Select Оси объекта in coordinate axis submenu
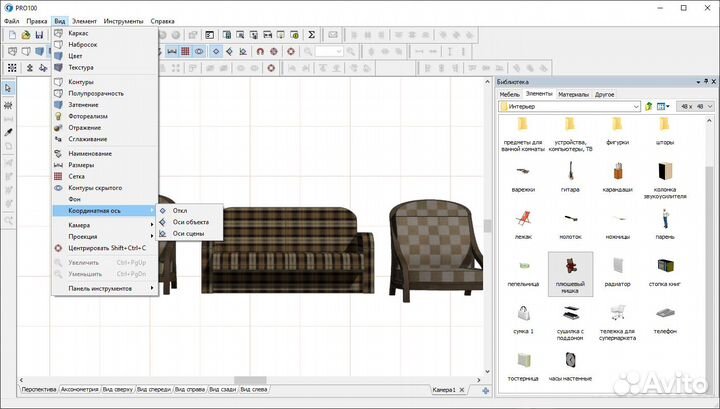 [190, 221]
